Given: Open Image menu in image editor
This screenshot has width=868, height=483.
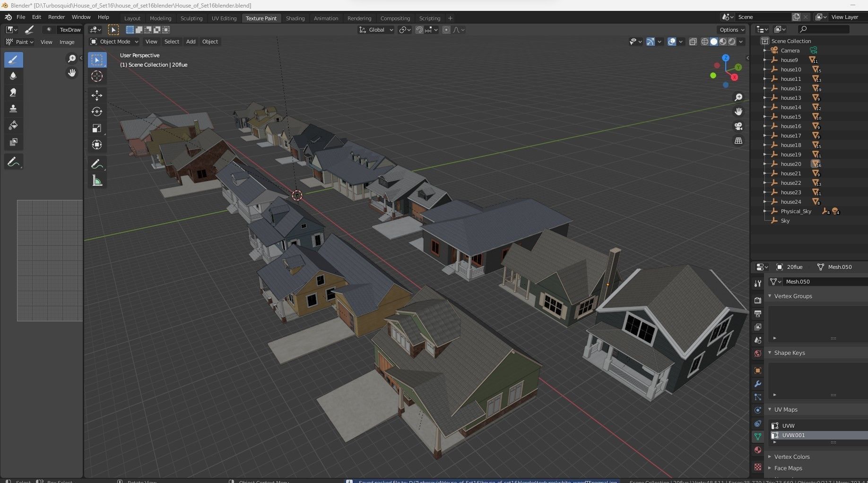Looking at the screenshot, I should 67,42.
